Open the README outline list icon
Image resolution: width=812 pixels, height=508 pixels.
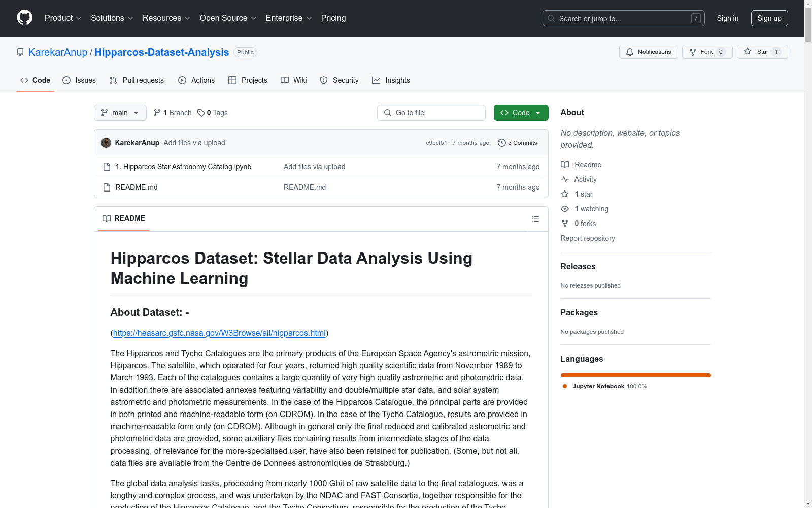tap(535, 219)
